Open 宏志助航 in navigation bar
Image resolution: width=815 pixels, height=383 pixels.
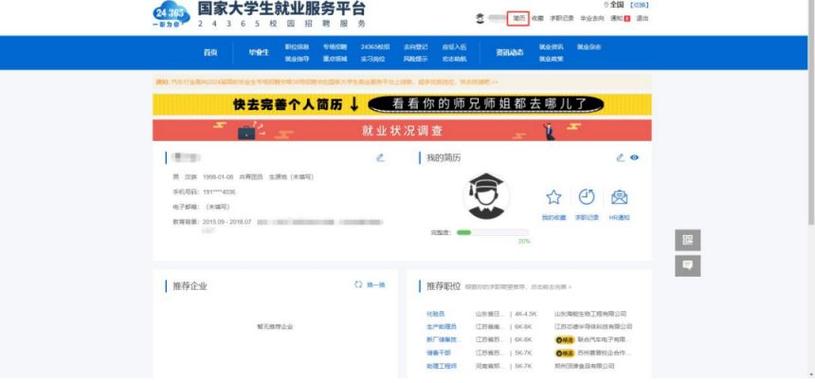(x=454, y=59)
